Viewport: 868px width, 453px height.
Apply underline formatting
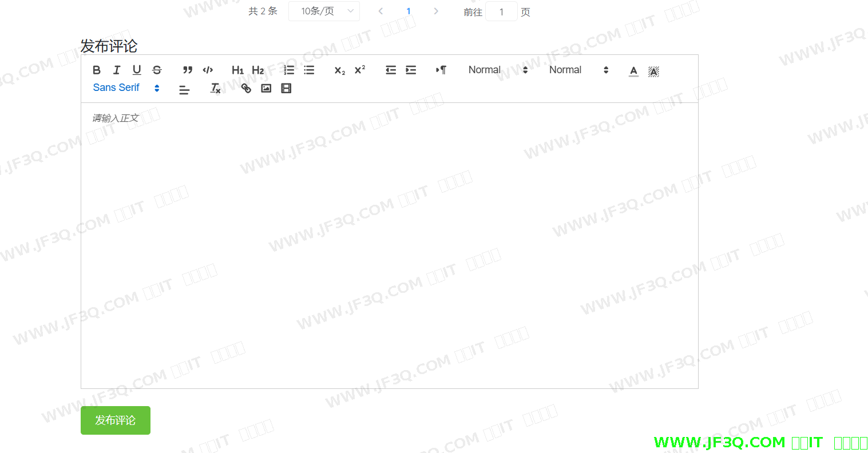pyautogui.click(x=137, y=70)
